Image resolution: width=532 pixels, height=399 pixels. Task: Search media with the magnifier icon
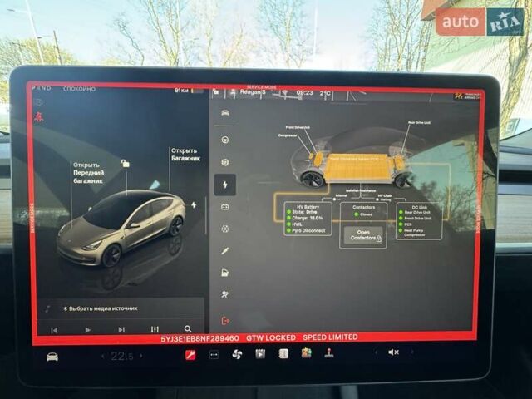click(188, 329)
